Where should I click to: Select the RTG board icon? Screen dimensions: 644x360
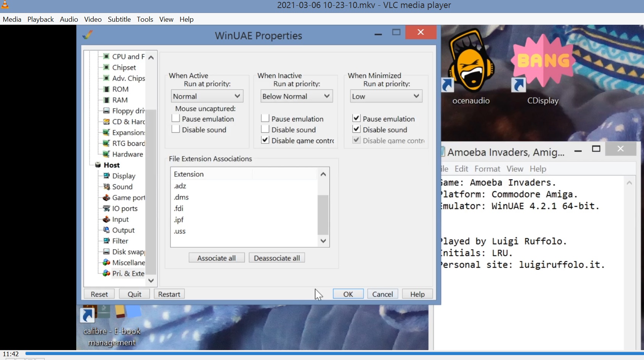(107, 143)
